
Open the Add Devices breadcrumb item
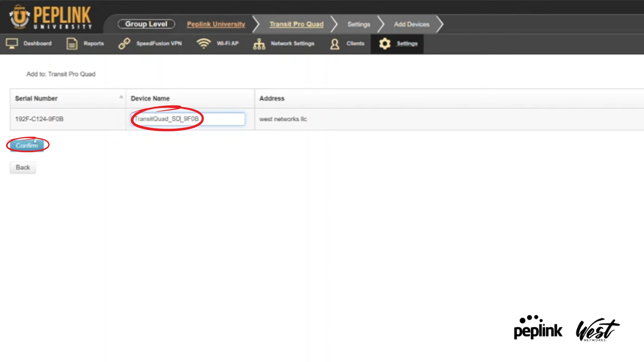pyautogui.click(x=412, y=24)
